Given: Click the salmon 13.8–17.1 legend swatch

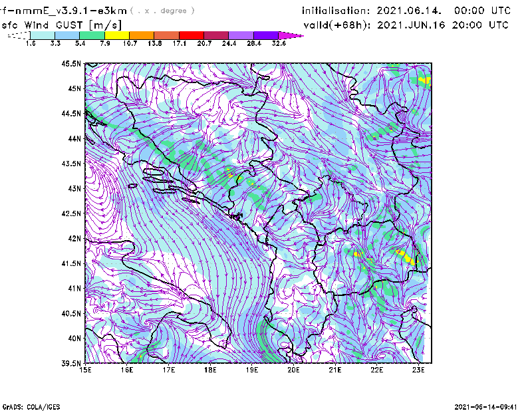Looking at the screenshot, I should (x=167, y=35).
